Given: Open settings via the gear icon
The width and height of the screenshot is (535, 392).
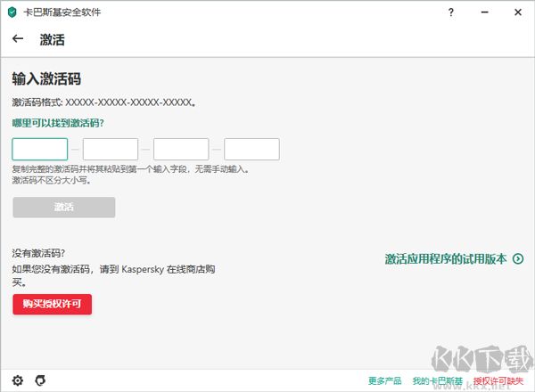Looking at the screenshot, I should point(18,380).
